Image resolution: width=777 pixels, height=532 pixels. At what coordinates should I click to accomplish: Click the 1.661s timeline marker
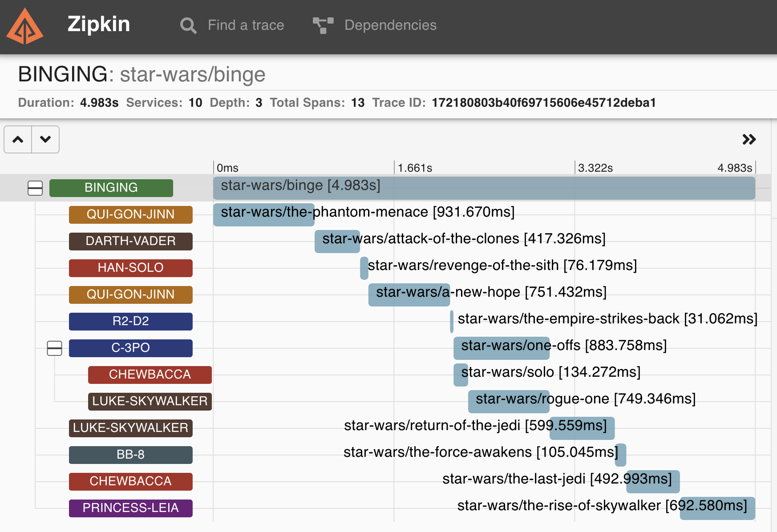pyautogui.click(x=415, y=168)
